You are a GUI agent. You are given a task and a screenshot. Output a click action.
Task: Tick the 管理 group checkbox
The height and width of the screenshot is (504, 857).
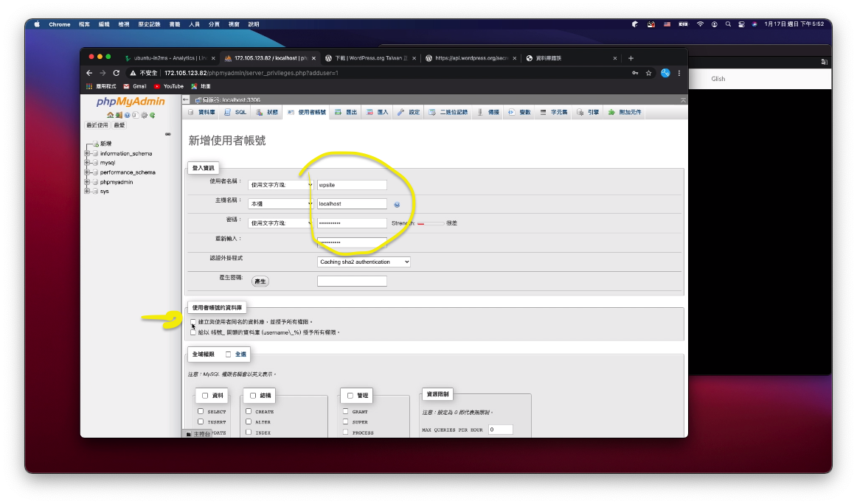click(x=350, y=396)
